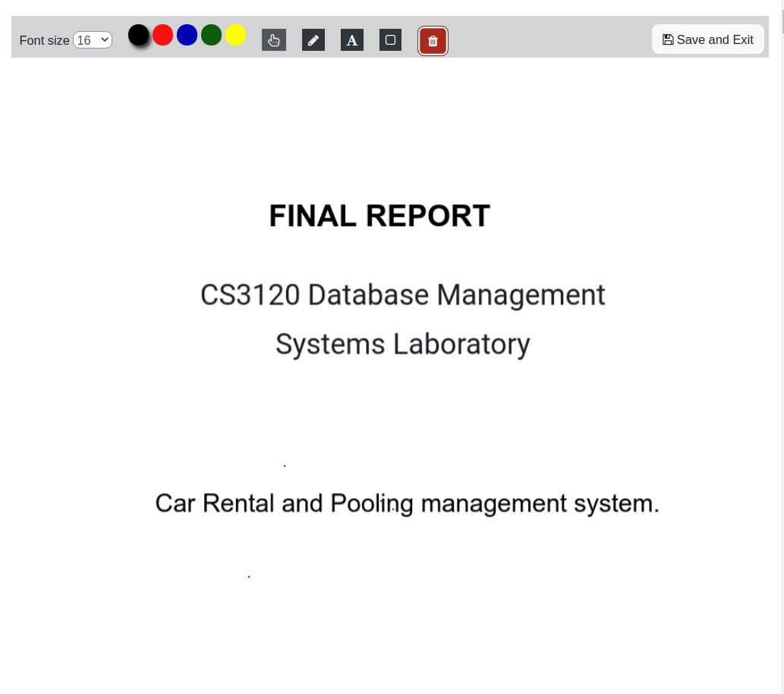The width and height of the screenshot is (784, 694).
Task: Select the pencil drawing tool
Action: (313, 40)
